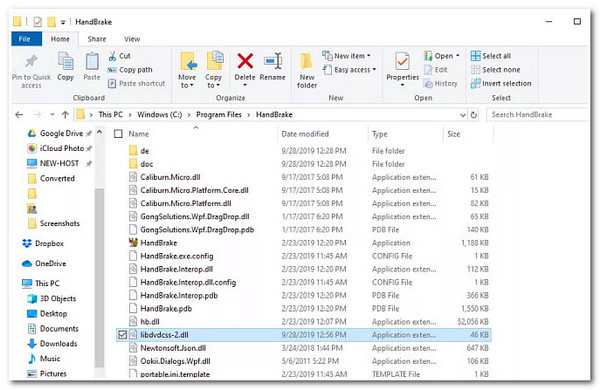Viewport: 600px width, 390px height.
Task: Click the Pin to Quick access icon
Action: [x=31, y=62]
